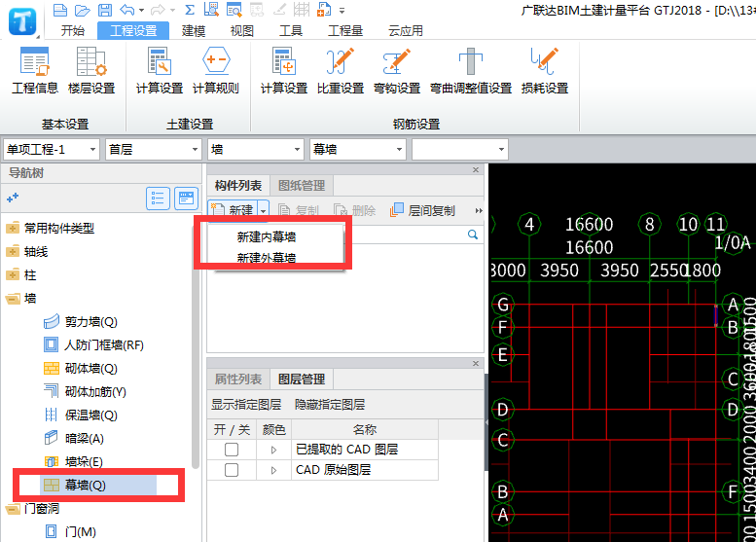
Task: Open the quick access toolbar customize arrow
Action: tap(342, 10)
